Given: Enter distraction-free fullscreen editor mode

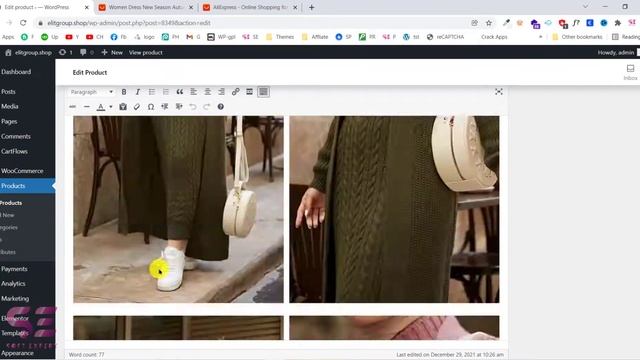Looking at the screenshot, I should (x=498, y=92).
